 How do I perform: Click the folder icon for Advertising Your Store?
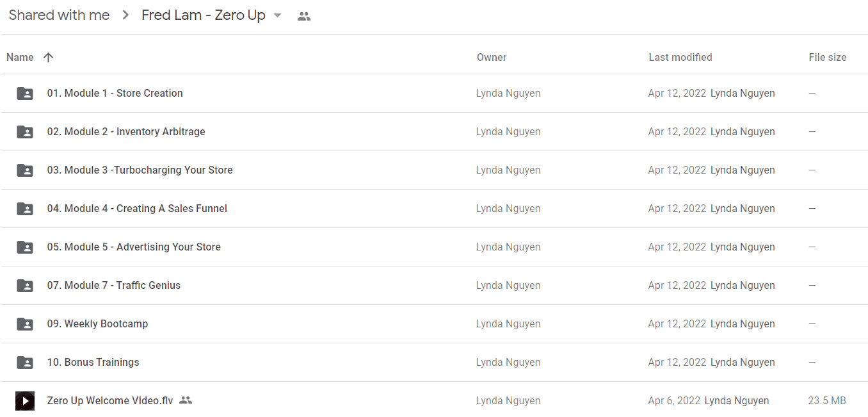pyautogui.click(x=24, y=247)
